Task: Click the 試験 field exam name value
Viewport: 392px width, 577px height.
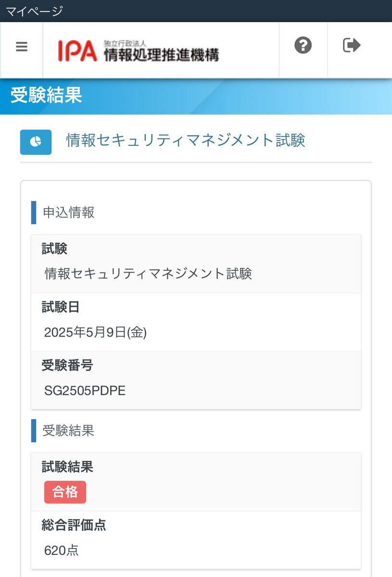Action: tap(148, 274)
